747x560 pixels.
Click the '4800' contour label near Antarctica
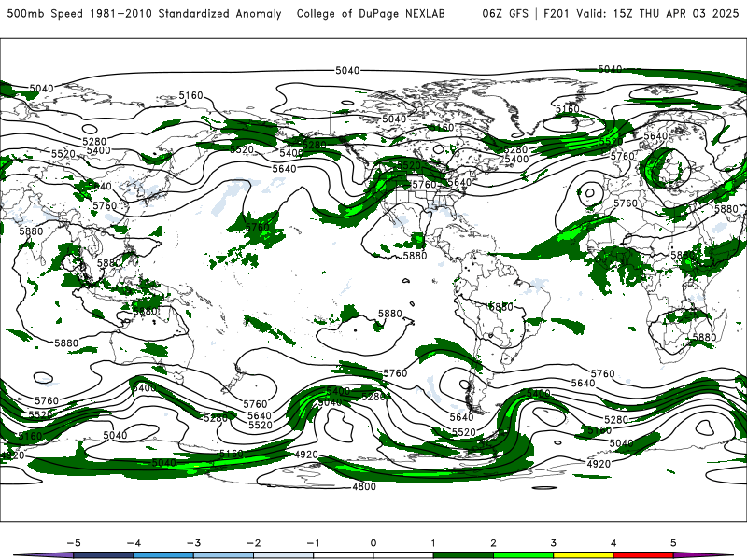click(364, 486)
